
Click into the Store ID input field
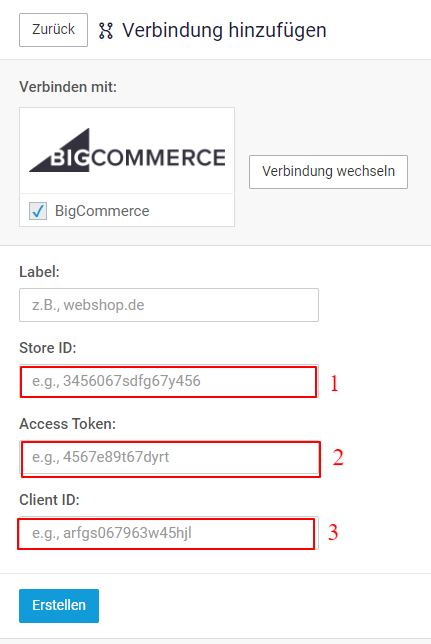(x=169, y=381)
